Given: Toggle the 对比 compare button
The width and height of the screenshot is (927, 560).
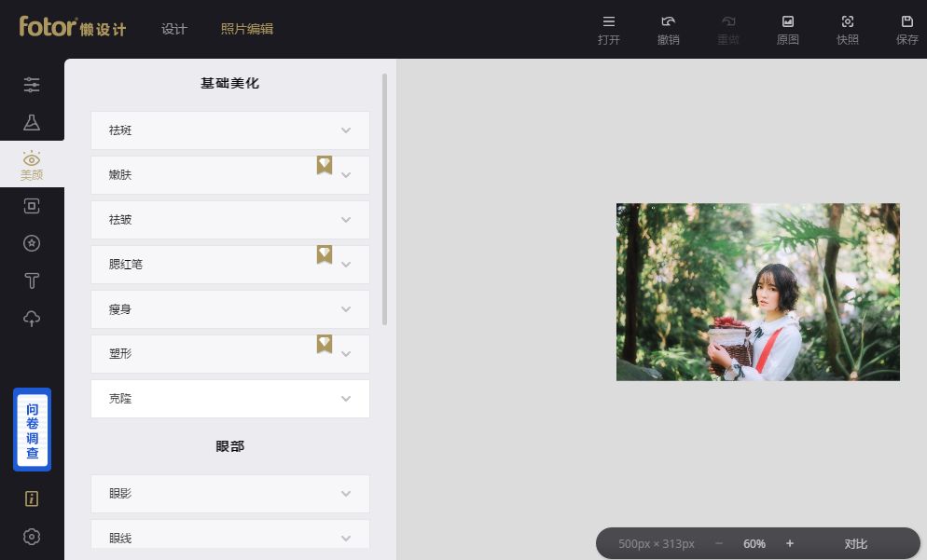Looking at the screenshot, I should click(855, 543).
